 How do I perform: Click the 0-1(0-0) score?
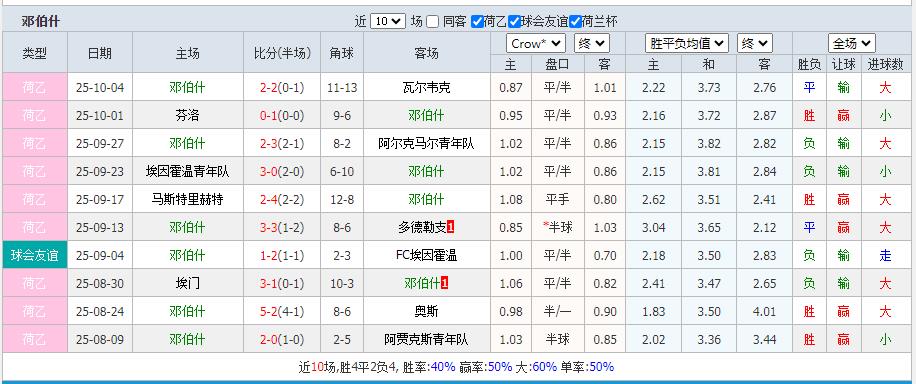coord(282,116)
